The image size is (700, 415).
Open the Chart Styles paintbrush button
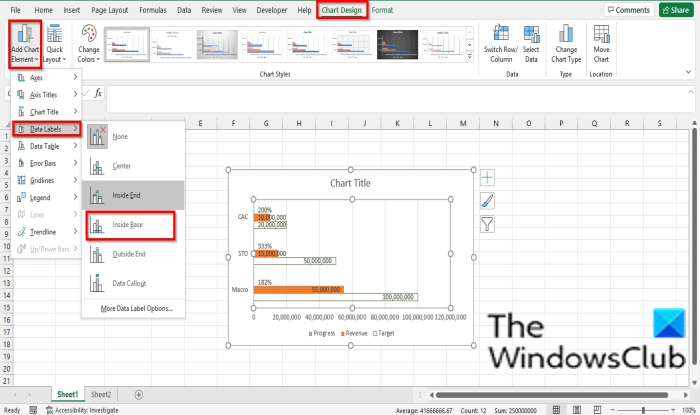click(x=487, y=201)
